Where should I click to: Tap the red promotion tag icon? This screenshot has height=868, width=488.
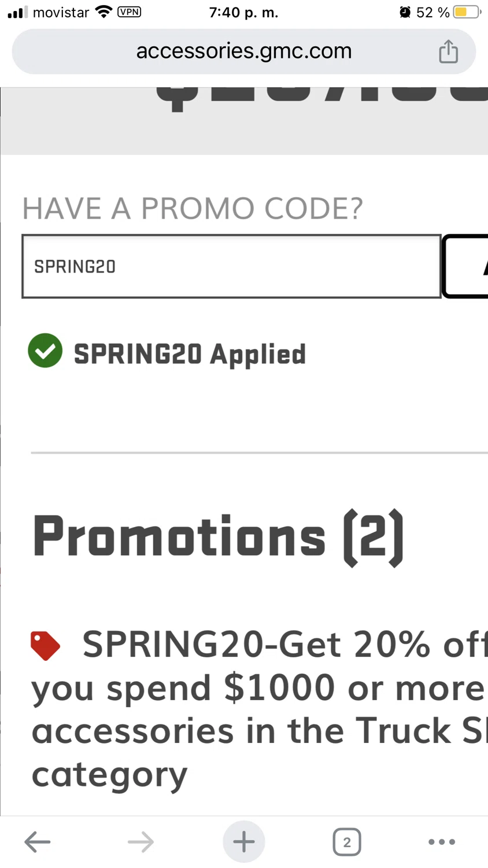click(45, 646)
